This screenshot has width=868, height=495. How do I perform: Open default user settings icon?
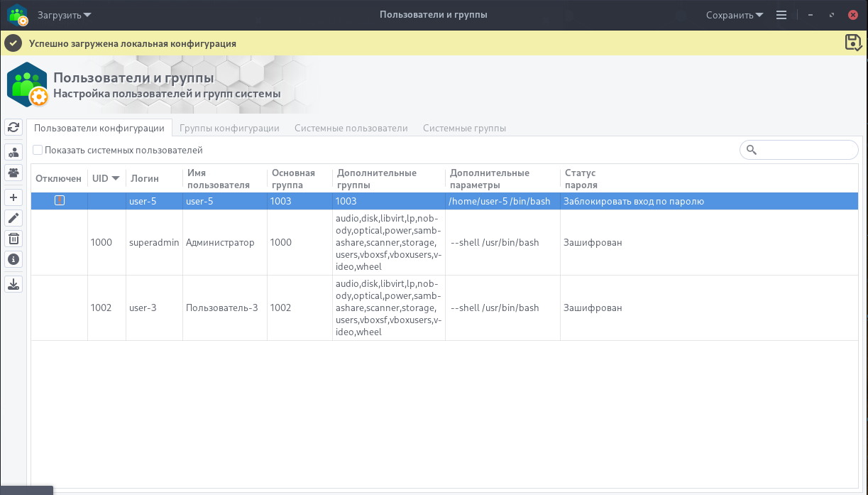(13, 153)
